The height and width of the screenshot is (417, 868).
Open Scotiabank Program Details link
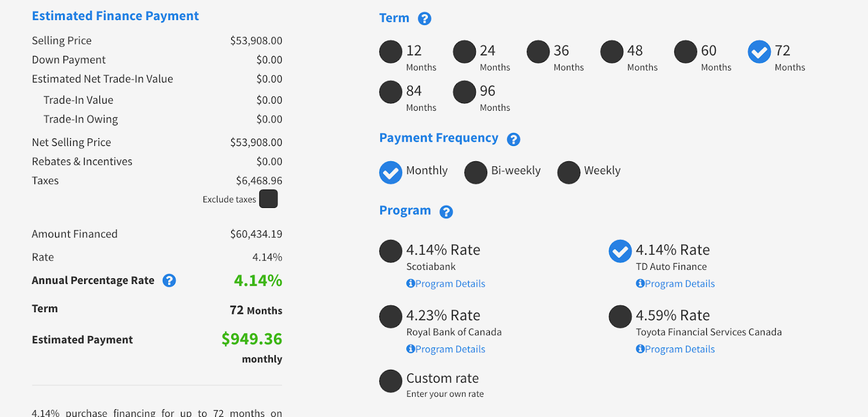[x=446, y=283]
